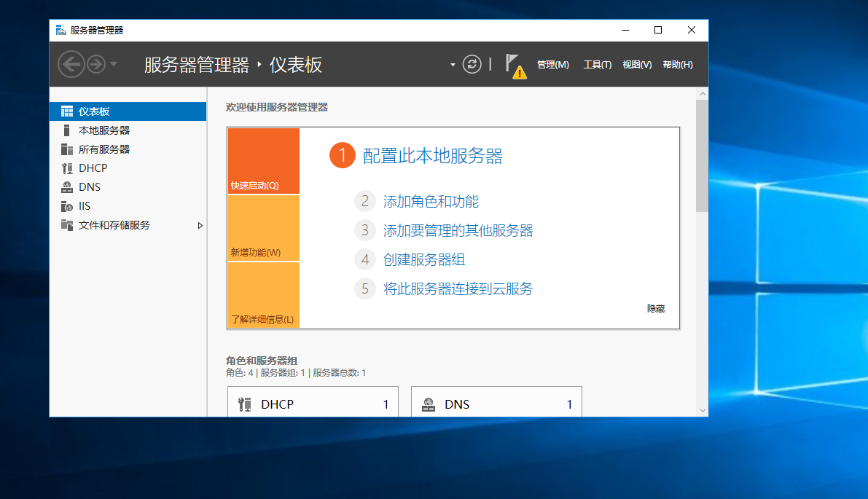The height and width of the screenshot is (499, 868).
Task: Select the 了解详细信息(L) tile
Action: [264, 295]
